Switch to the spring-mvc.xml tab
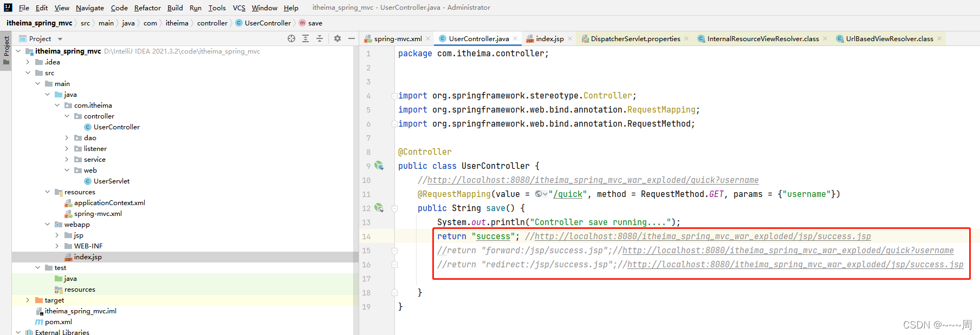The image size is (980, 335). (398, 38)
